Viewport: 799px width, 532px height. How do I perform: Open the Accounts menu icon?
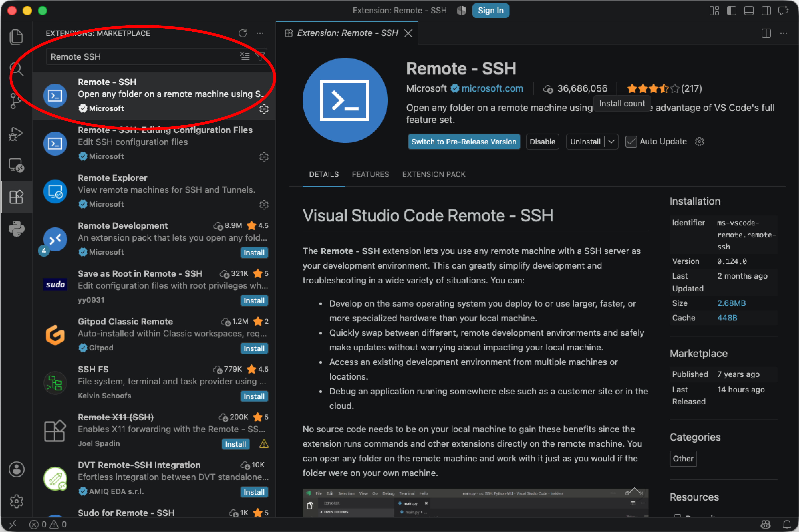coord(16,470)
